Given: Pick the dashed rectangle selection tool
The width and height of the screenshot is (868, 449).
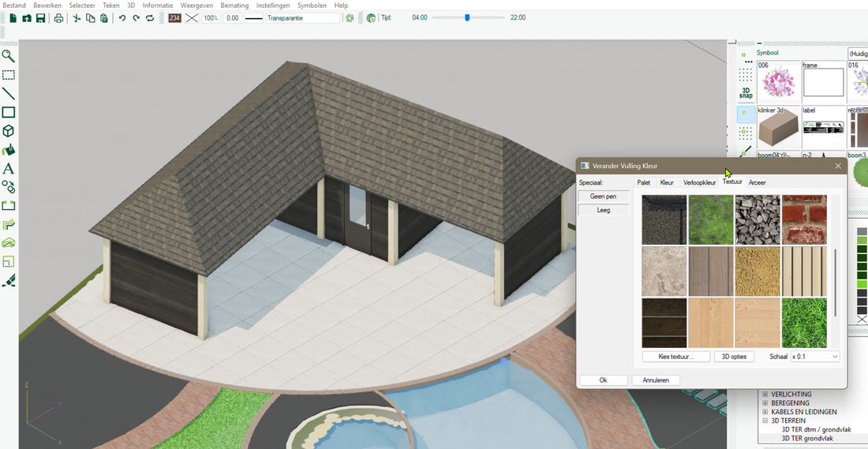Looking at the screenshot, I should click(8, 75).
